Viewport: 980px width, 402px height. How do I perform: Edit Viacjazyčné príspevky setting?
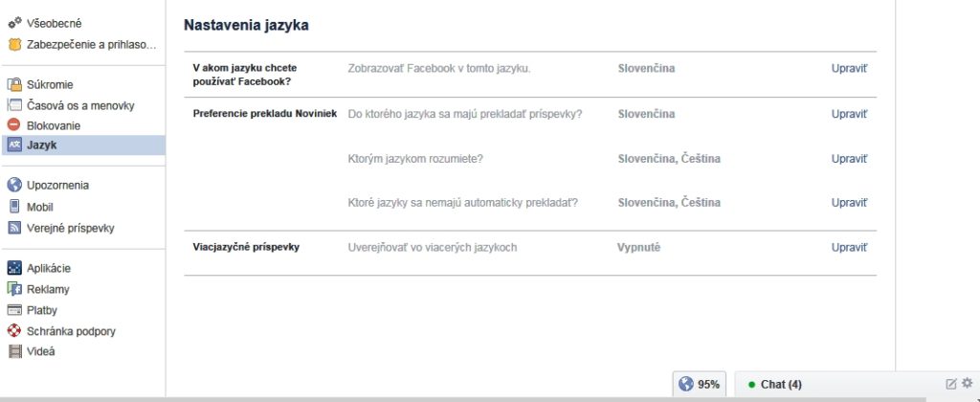(x=849, y=247)
